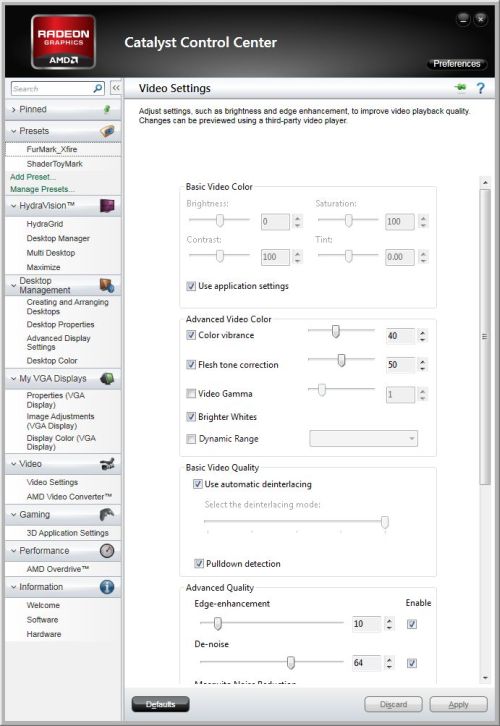
Task: Click the search magnifier icon
Action: (x=98, y=88)
